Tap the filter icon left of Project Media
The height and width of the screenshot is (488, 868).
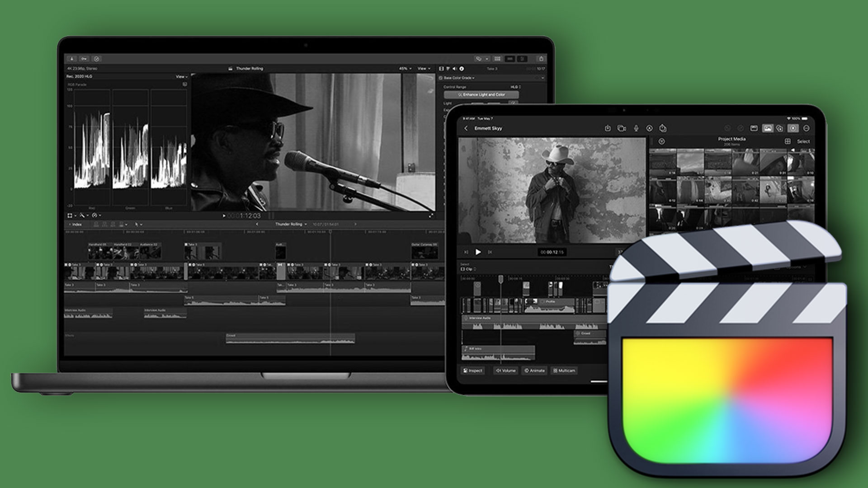661,141
